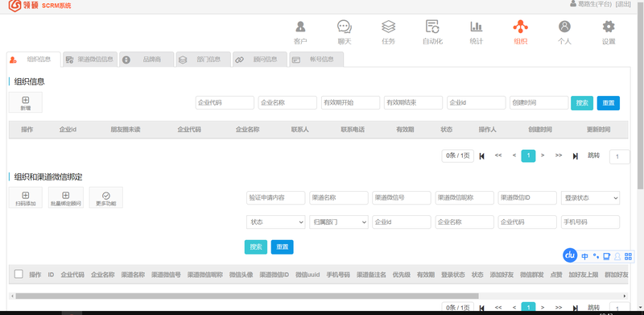Click 搜索 button in 组织信息 section
The width and height of the screenshot is (644, 315).
582,103
